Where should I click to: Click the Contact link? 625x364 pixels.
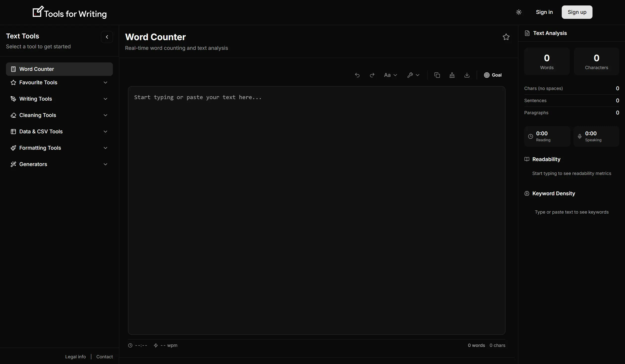(104, 357)
